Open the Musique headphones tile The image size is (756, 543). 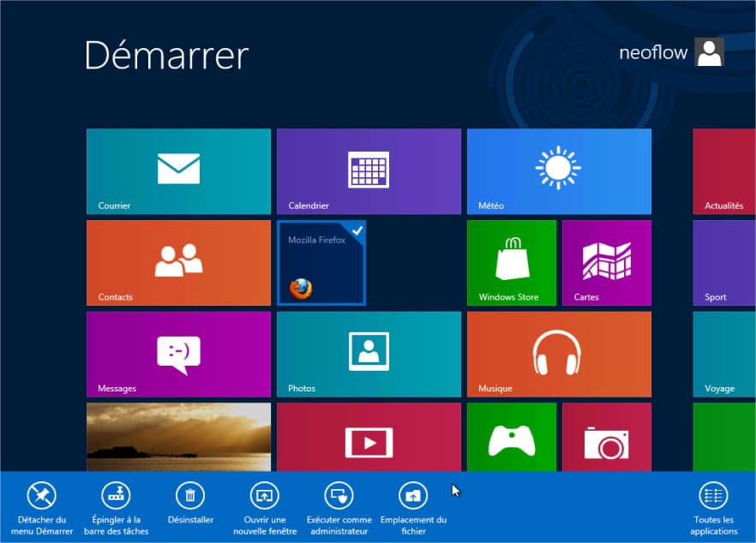tap(559, 355)
